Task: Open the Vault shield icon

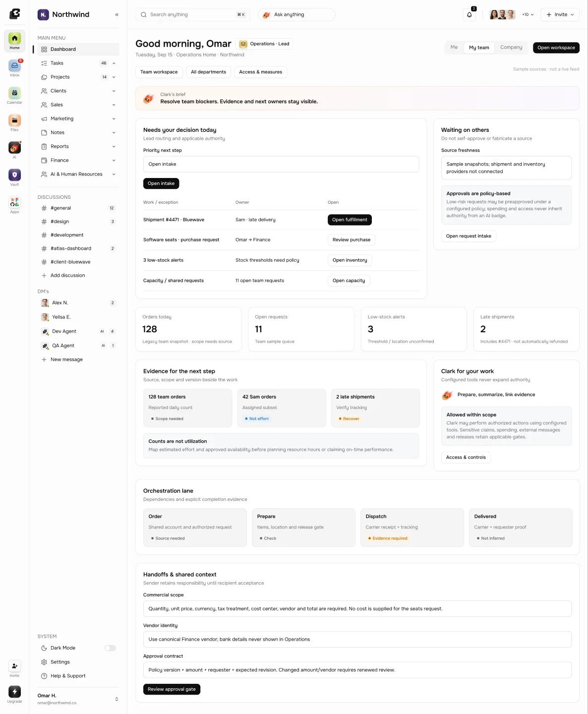Action: [x=14, y=175]
